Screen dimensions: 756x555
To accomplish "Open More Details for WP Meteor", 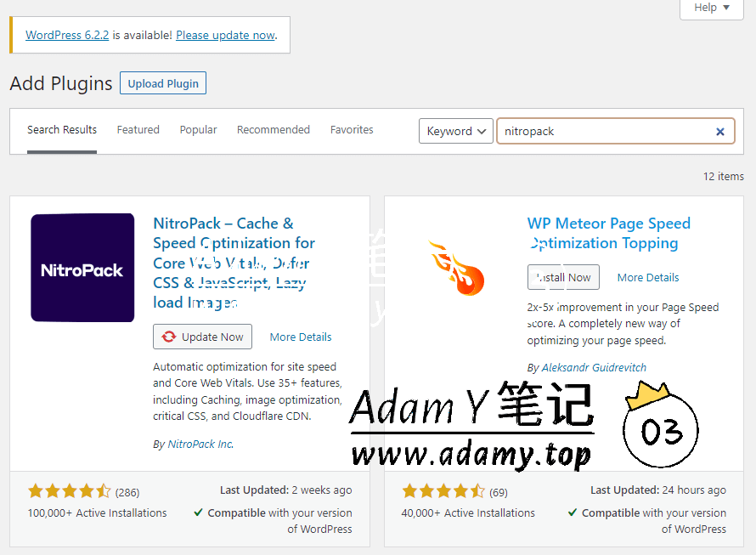I will coord(648,277).
